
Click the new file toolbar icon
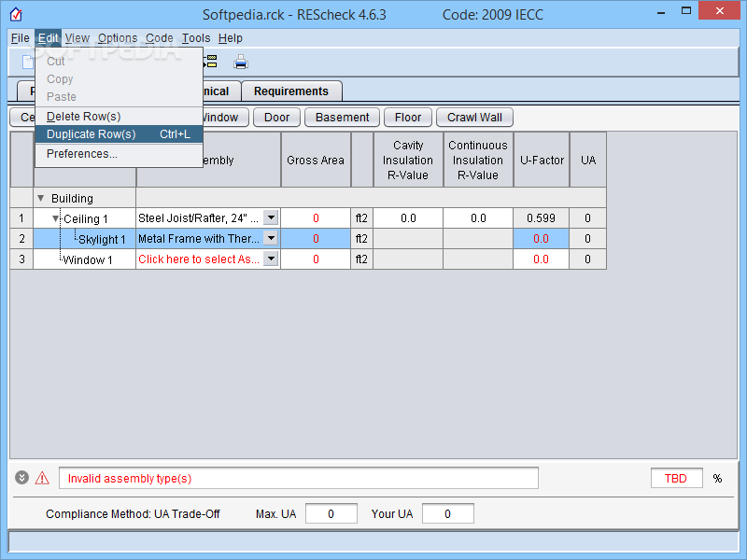click(x=28, y=62)
